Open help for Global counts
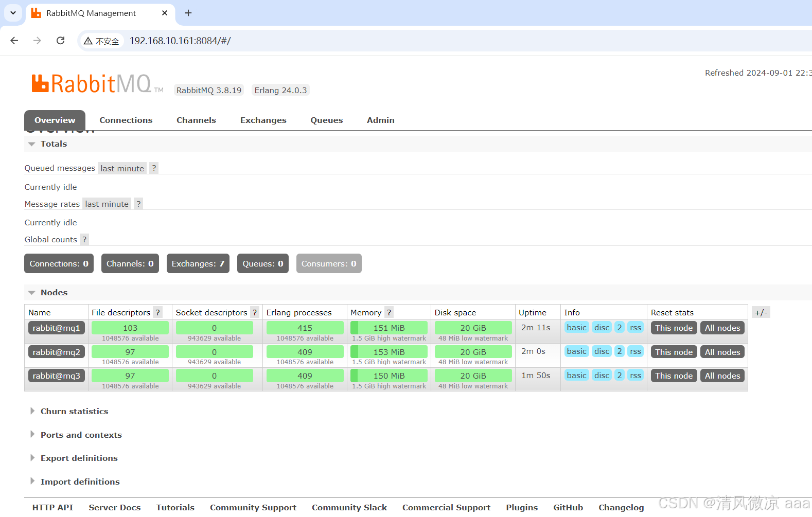 [x=84, y=239]
